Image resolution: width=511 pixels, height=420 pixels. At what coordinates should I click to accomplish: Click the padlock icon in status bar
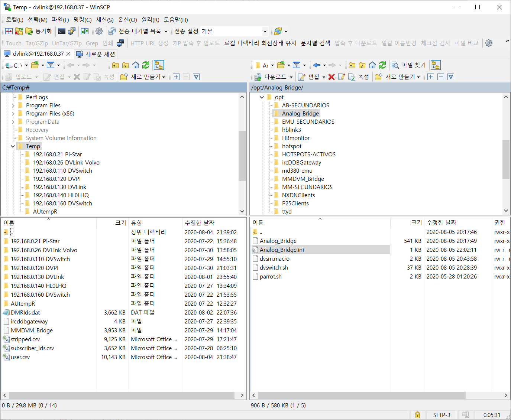[417, 415]
